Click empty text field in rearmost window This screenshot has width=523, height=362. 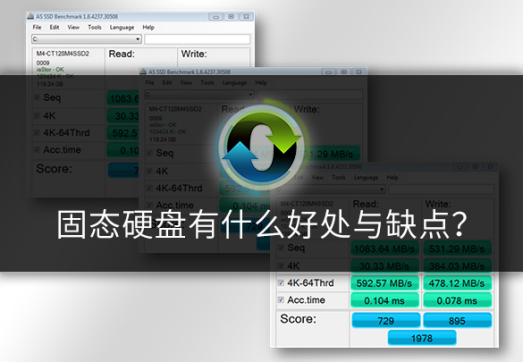point(197,39)
